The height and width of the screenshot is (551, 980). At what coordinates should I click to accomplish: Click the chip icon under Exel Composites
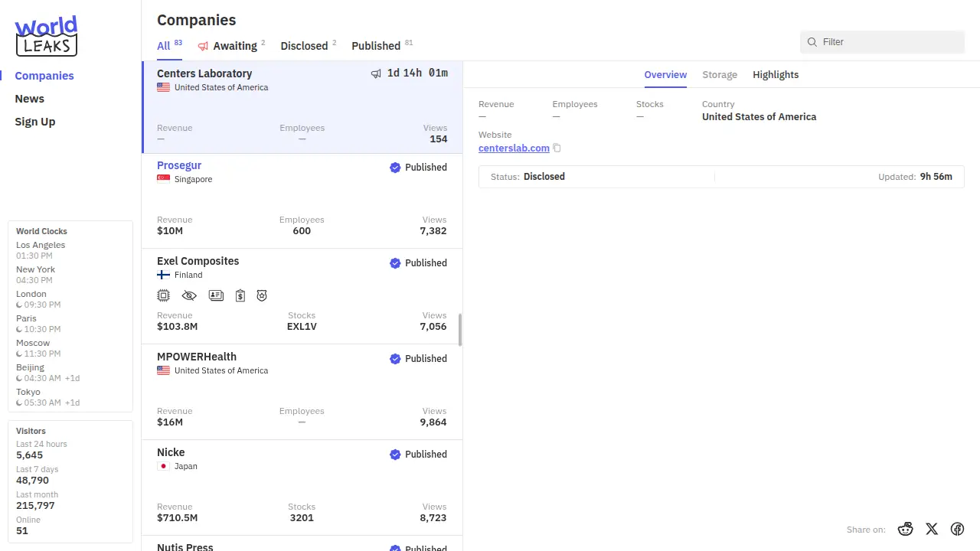pos(163,295)
